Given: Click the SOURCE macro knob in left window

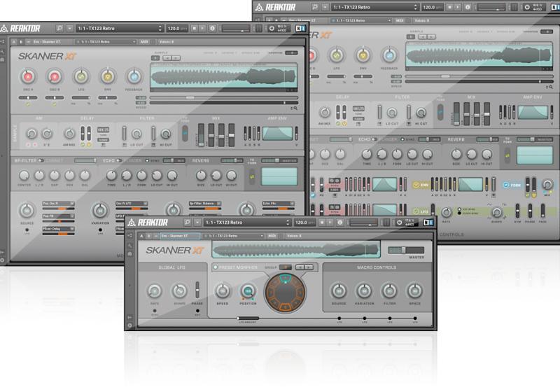Looking at the screenshot, I should (27, 211).
